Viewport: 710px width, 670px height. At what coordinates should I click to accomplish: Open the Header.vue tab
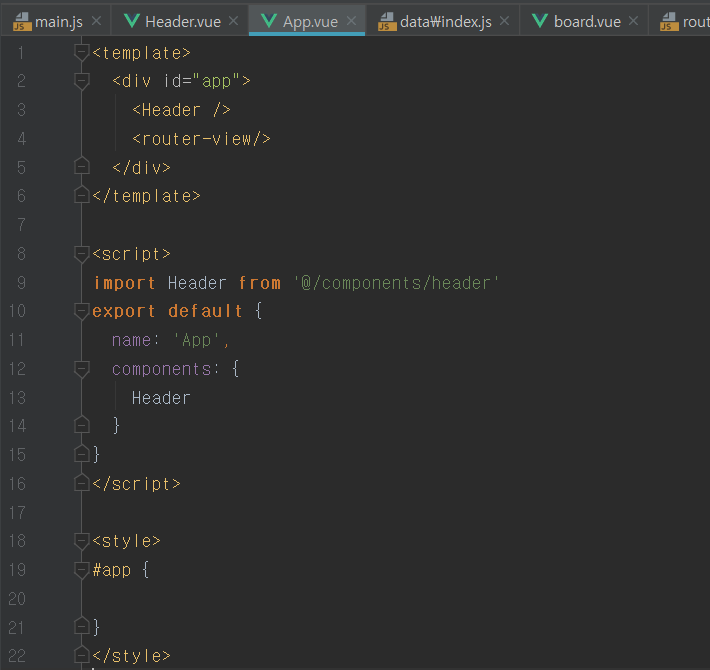pos(180,21)
